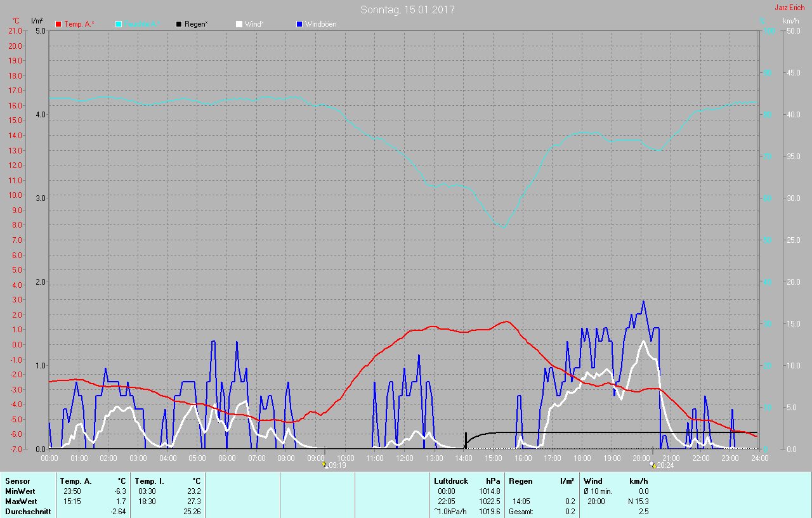Click the sunset marker icon at 20:24
The image size is (812, 518).
tap(653, 465)
